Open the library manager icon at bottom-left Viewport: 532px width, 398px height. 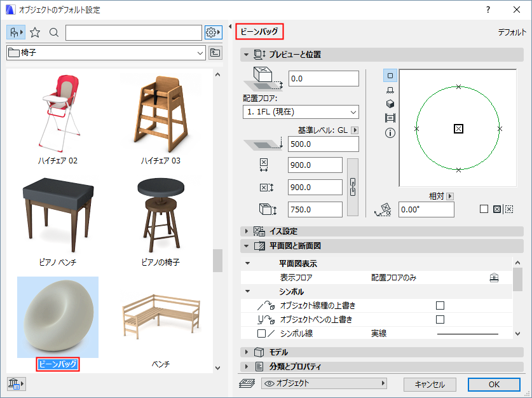[x=16, y=384]
